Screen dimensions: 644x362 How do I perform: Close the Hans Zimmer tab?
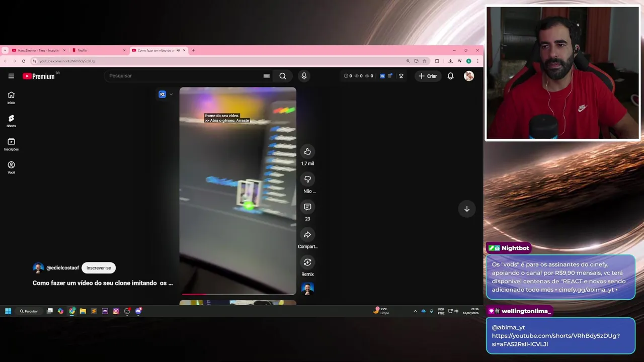(x=64, y=50)
